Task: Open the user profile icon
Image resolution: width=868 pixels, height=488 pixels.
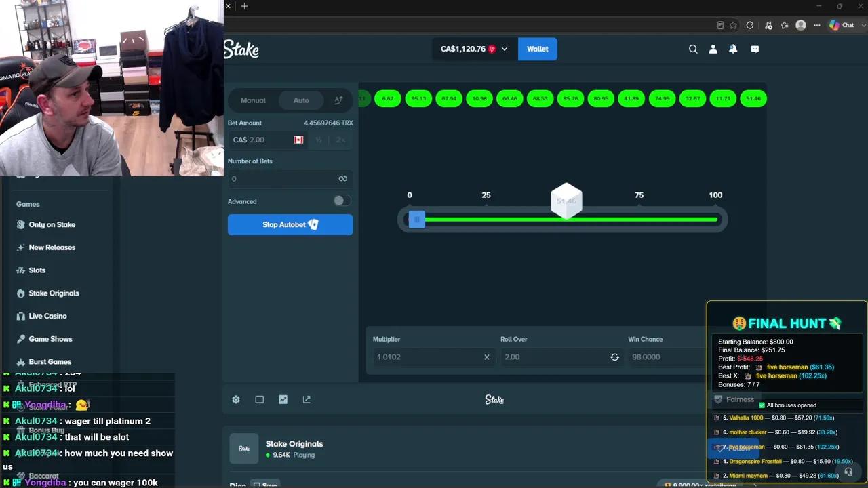Action: coord(713,49)
